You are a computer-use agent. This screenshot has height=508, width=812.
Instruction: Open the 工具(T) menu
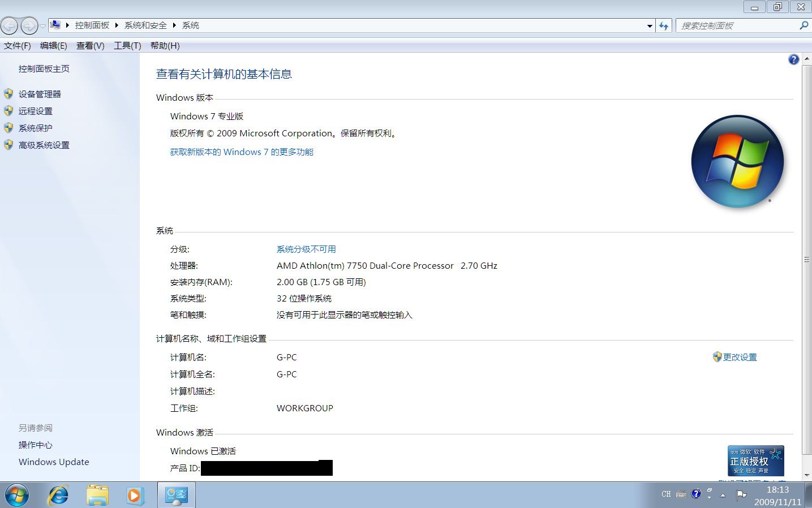click(127, 46)
